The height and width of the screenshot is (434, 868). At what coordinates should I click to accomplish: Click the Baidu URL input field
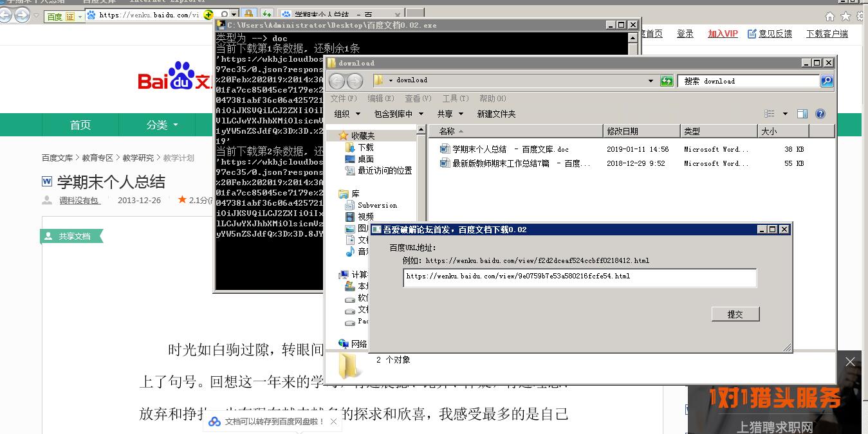click(580, 277)
